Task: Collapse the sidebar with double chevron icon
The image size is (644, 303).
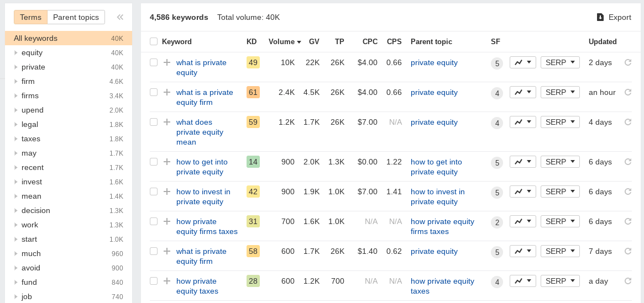Action: coord(120,17)
